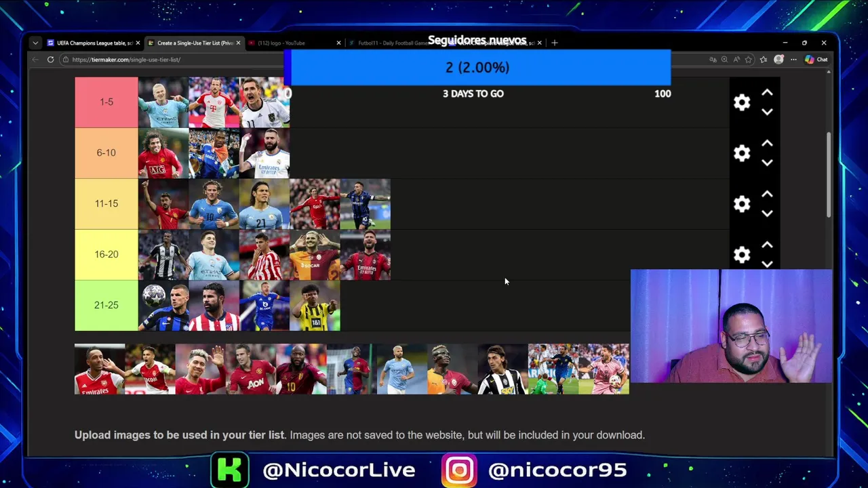Image resolution: width=868 pixels, height=488 pixels.
Task: Move the 6-10 tier row down
Action: (x=767, y=163)
